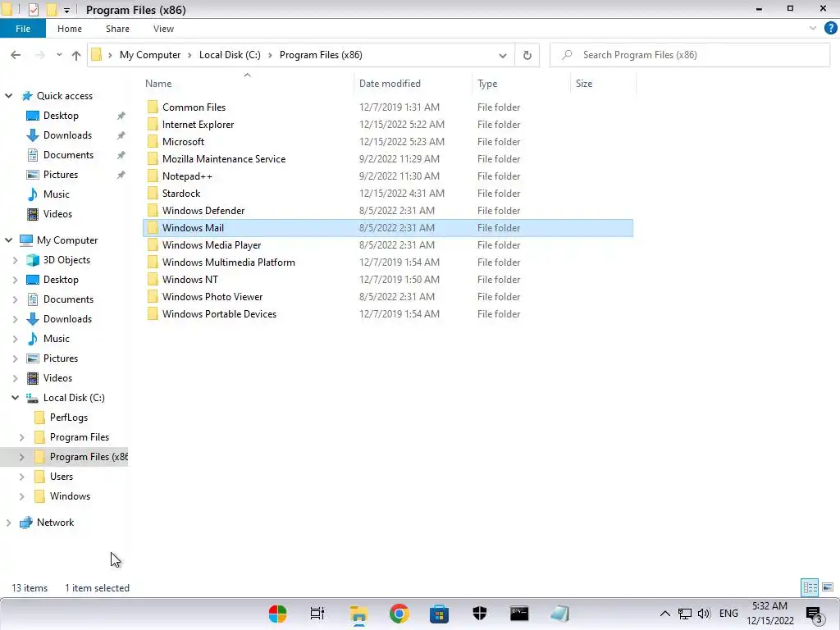Screen dimensions: 840x630
Task: Click the volume speaker tray icon
Action: coord(704,614)
